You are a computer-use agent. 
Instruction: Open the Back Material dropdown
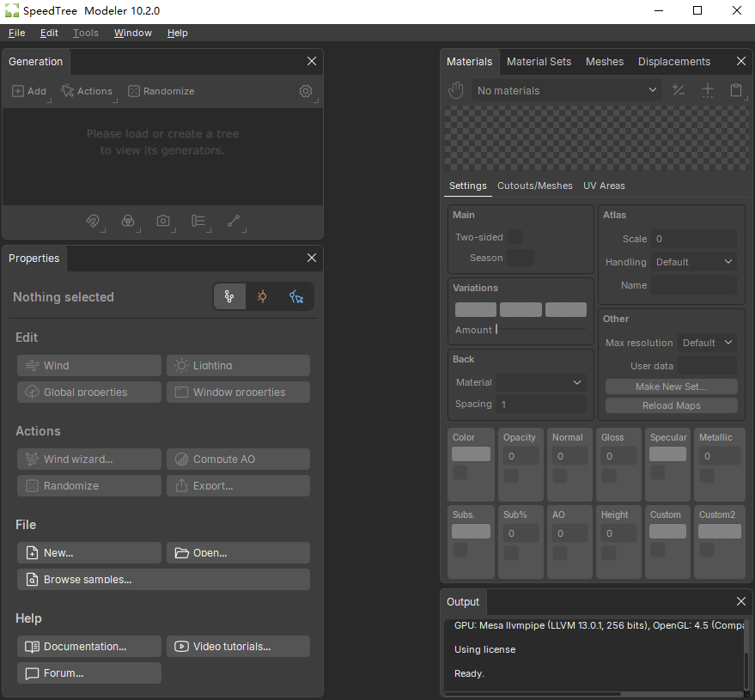(x=541, y=382)
